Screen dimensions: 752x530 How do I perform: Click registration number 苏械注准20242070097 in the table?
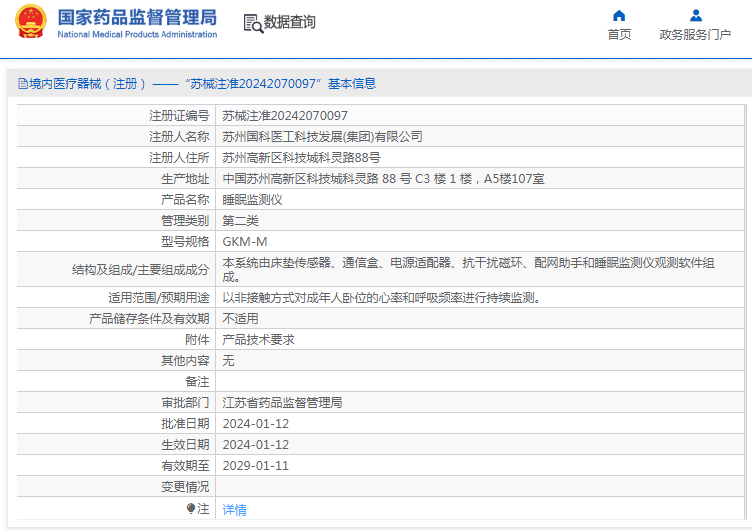coord(285,116)
